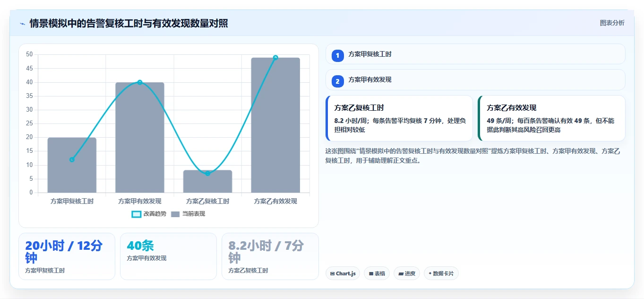
Task: Click the trend line point at value 12
Action: click(72, 159)
